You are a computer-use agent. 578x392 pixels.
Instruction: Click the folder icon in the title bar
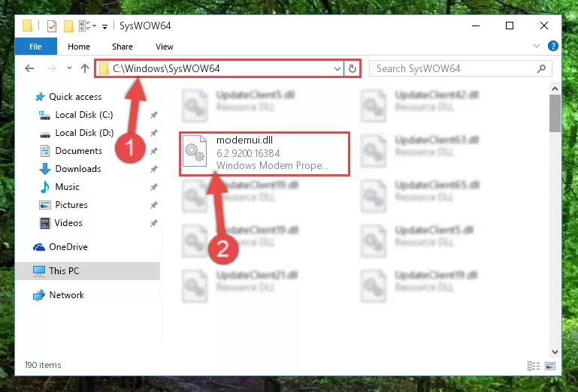point(27,26)
